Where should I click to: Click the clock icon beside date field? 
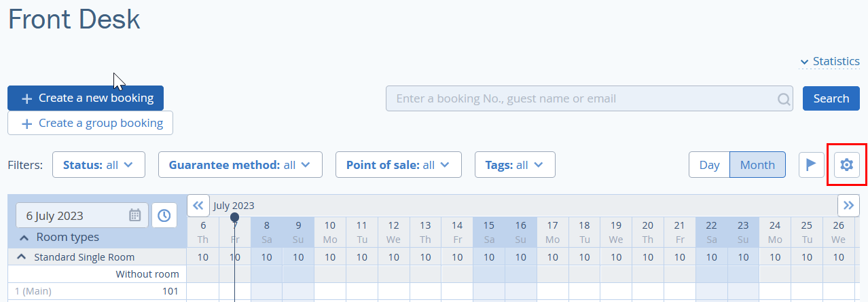pos(164,215)
